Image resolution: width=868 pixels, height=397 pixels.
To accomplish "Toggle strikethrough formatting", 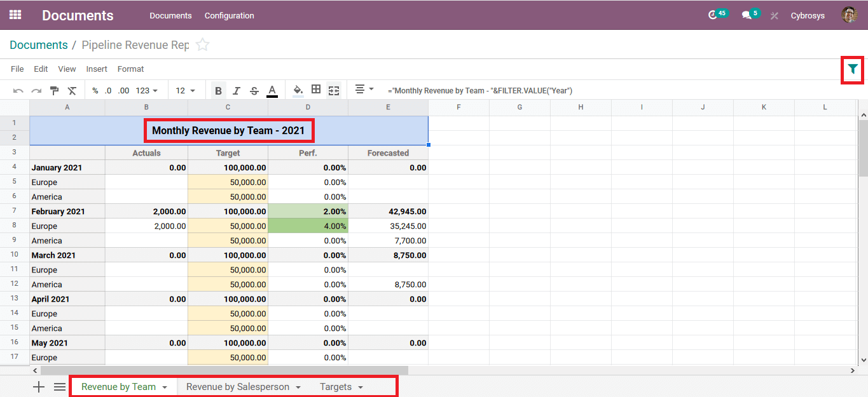I will pyautogui.click(x=254, y=91).
